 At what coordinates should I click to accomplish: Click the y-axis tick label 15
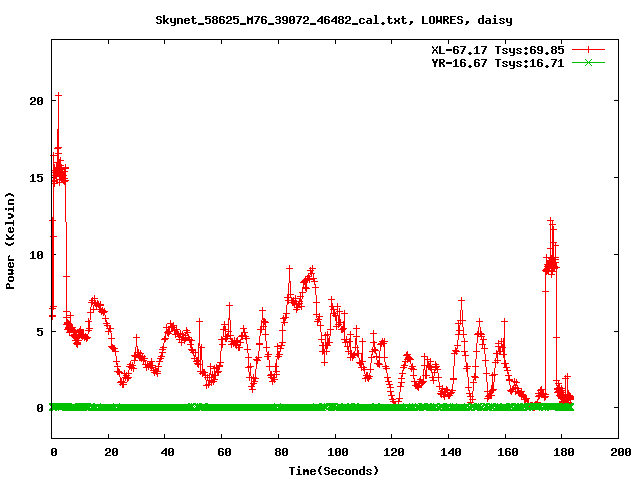pyautogui.click(x=36, y=178)
